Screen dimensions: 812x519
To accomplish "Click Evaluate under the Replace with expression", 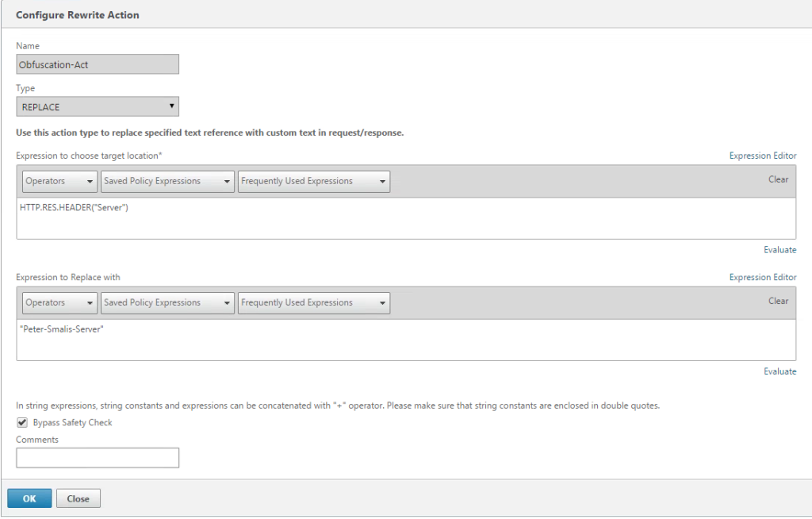I will [x=780, y=371].
